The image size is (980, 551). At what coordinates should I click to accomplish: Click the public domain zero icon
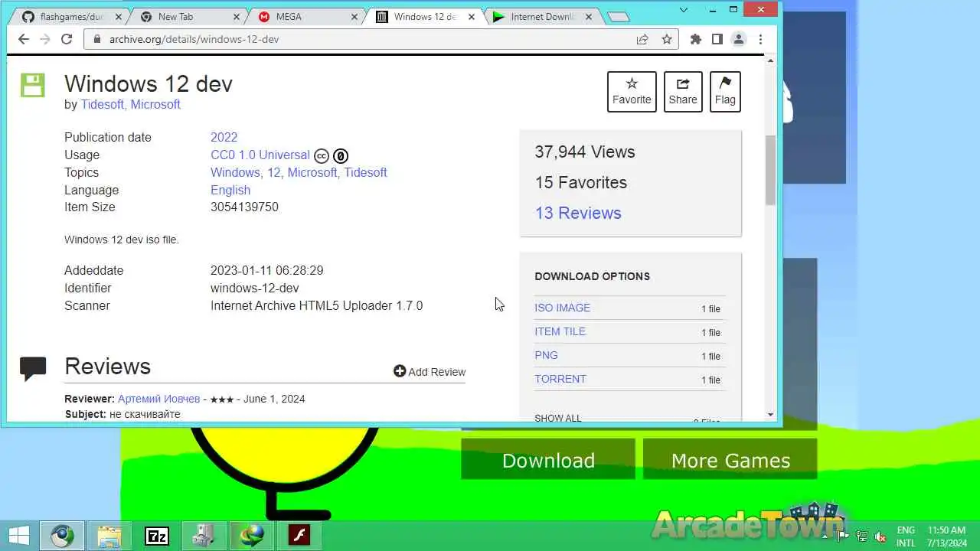point(341,155)
